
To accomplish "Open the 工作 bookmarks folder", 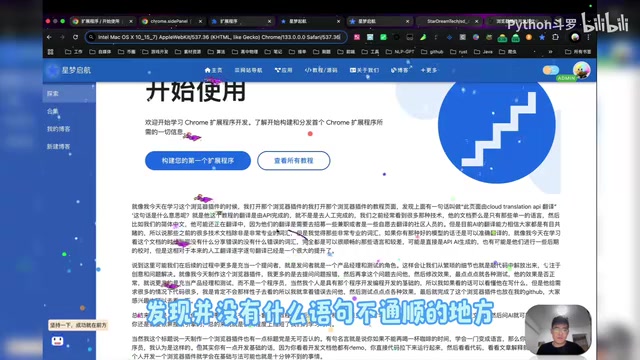I will click(x=74, y=52).
